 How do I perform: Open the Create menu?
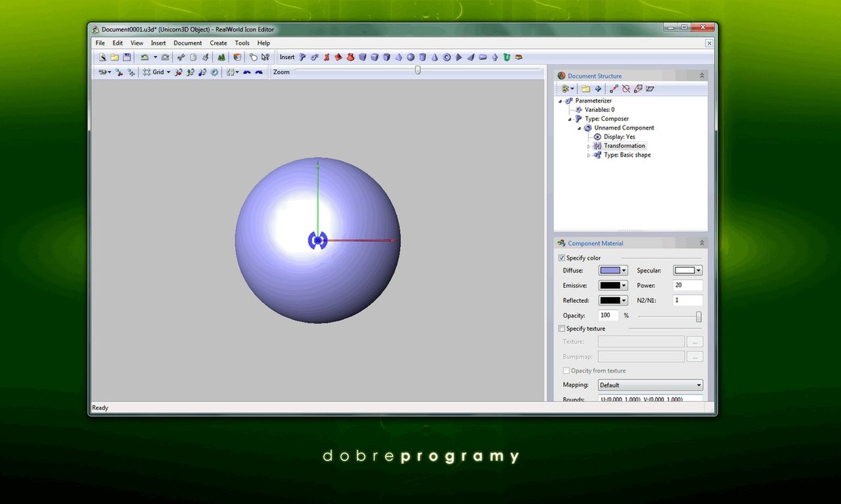pos(218,43)
